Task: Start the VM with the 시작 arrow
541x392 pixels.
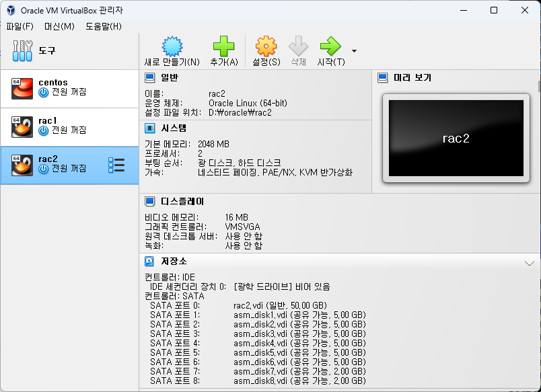Action: [x=330, y=46]
